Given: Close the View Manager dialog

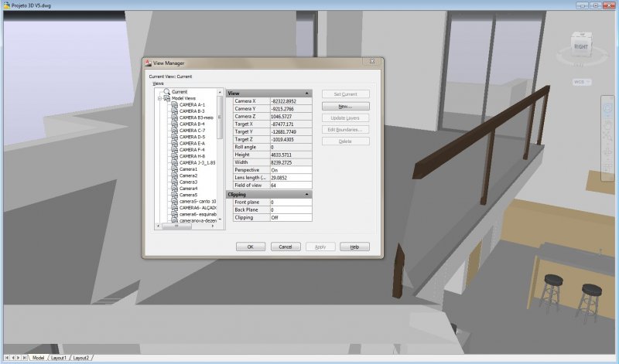Looking at the screenshot, I should point(372,61).
